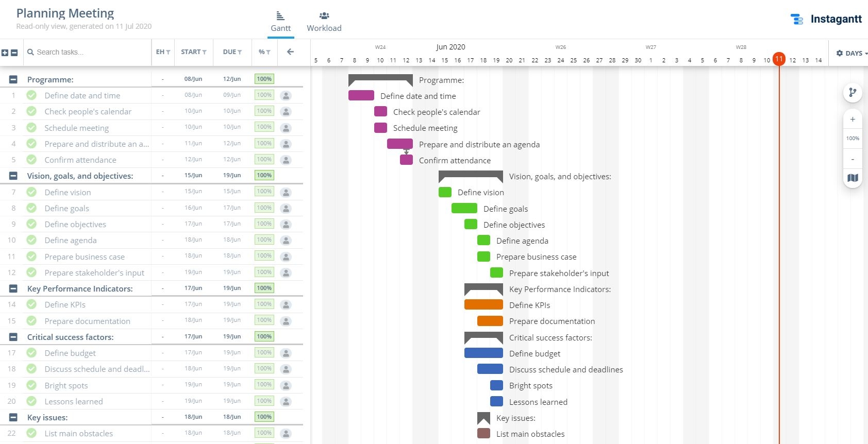Collapse the Key Performance Indicators group

[x=13, y=288]
